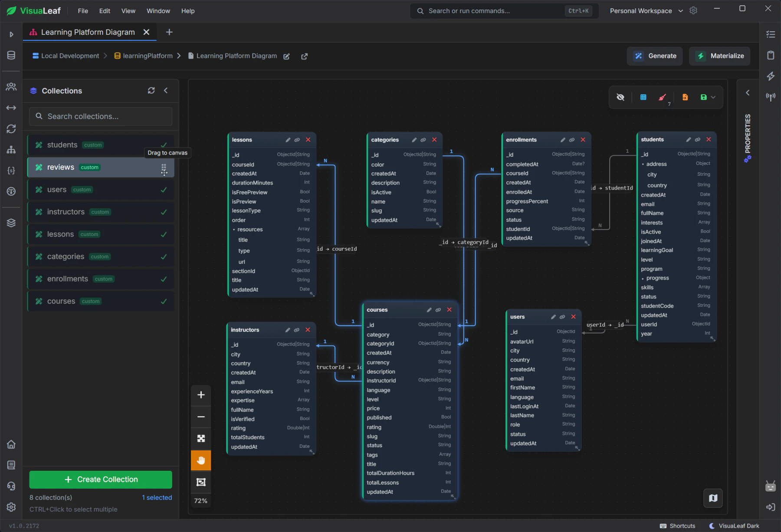The width and height of the screenshot is (781, 532).
Task: Click the zoom out minus button
Action: tap(201, 417)
